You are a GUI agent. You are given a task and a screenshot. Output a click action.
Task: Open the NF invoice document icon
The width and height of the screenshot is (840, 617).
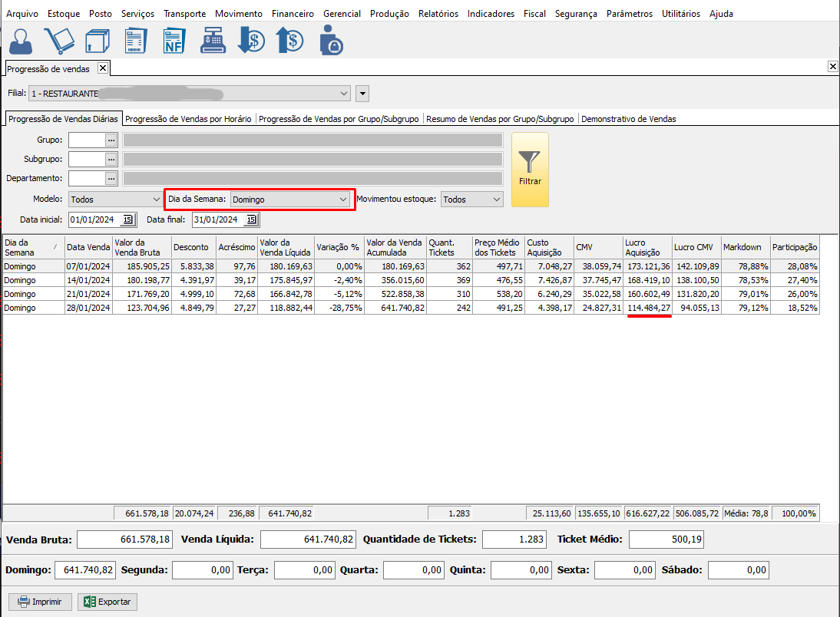174,40
